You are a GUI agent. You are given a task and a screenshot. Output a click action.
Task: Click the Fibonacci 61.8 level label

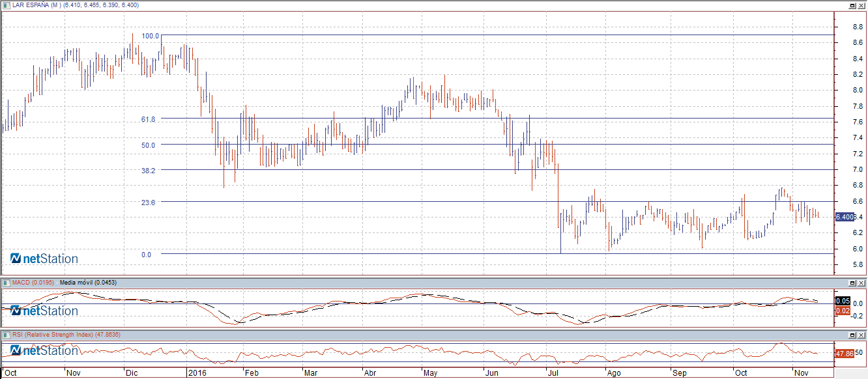148,119
